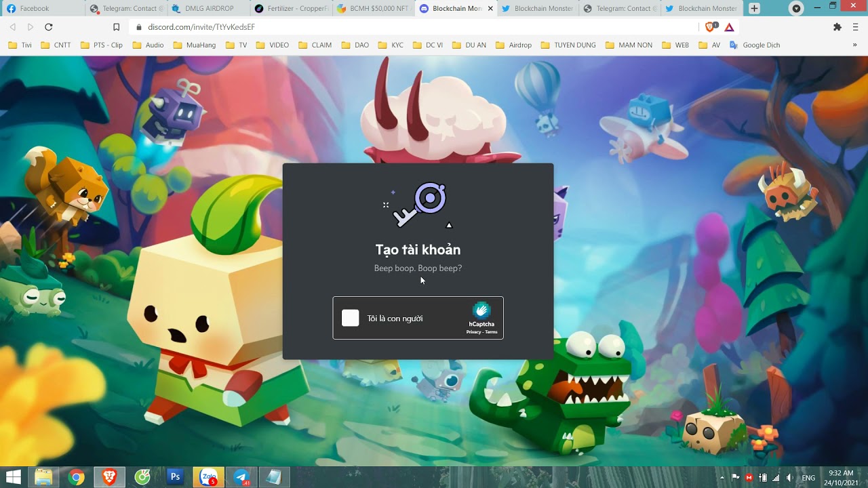Switch to the BCMH $50,000 NFT tab
This screenshot has width=868, height=488.
pyautogui.click(x=373, y=8)
